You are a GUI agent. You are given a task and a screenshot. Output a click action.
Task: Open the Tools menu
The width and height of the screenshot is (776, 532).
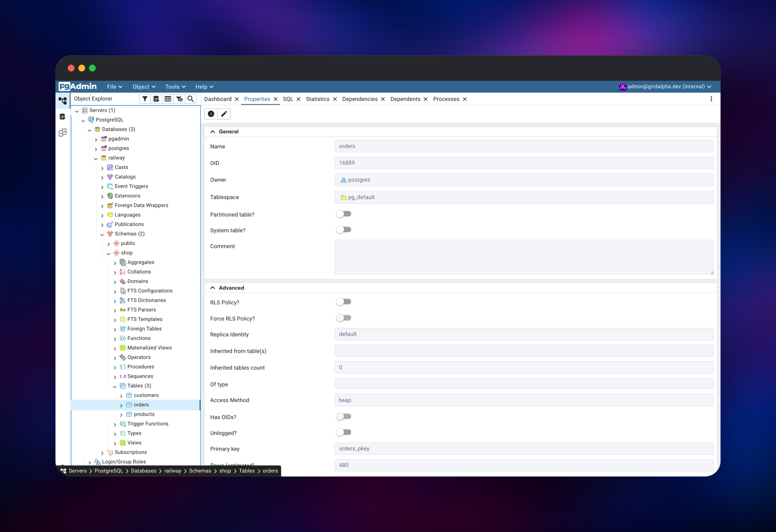point(175,87)
